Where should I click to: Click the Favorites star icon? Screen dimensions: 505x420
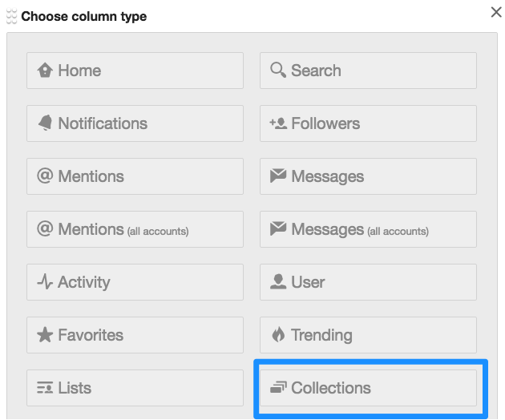[45, 335]
